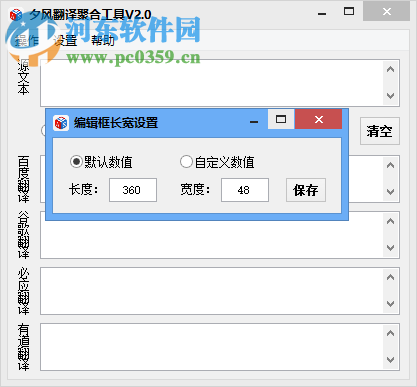The image size is (417, 387).
Task: Close the 编辑框长宽设置 dialog
Action: (x=319, y=119)
